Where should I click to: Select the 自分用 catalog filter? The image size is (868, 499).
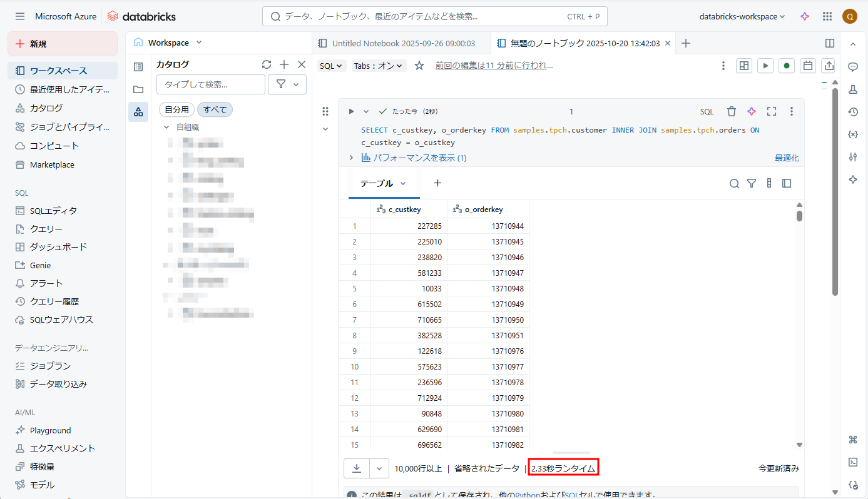177,109
